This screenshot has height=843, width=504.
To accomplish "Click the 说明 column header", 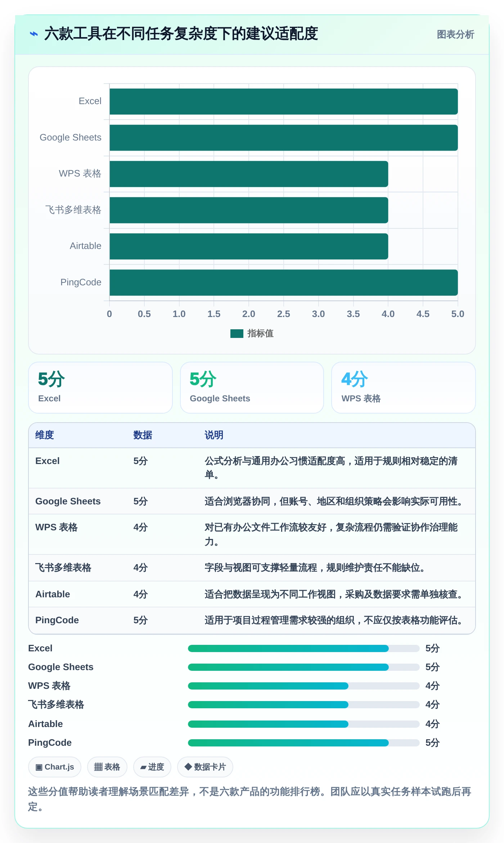I will [x=214, y=435].
